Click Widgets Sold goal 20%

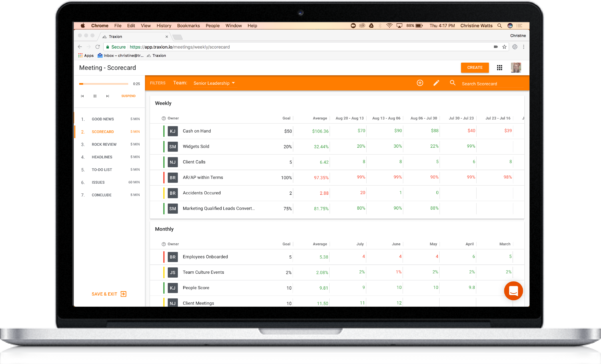[288, 147]
